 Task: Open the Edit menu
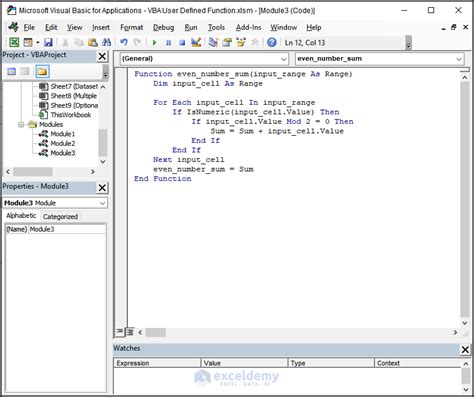51,28
